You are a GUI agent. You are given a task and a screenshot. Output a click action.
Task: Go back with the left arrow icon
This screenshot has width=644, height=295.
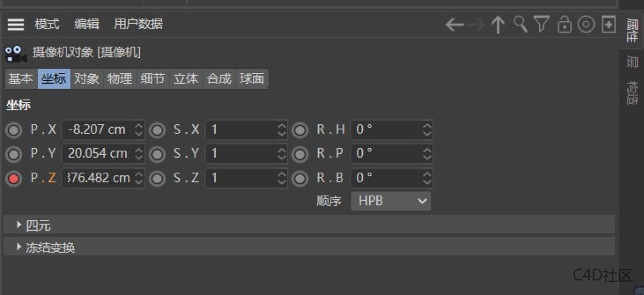[455, 25]
